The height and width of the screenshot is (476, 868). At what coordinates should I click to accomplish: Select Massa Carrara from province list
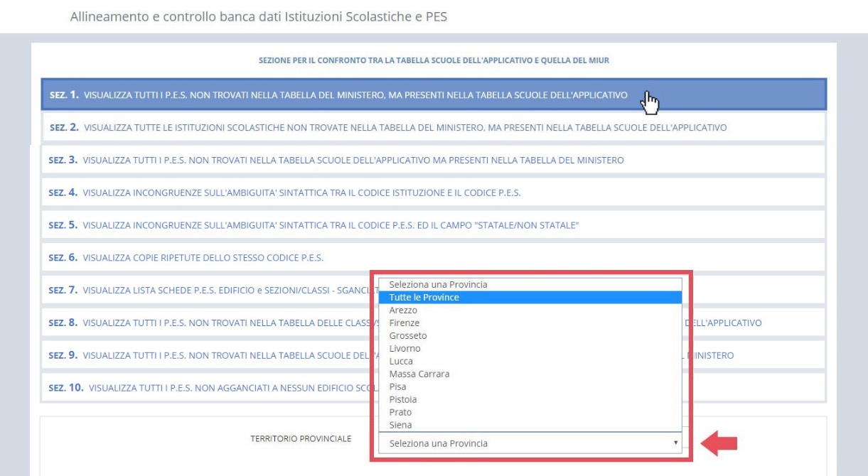pyautogui.click(x=530, y=374)
